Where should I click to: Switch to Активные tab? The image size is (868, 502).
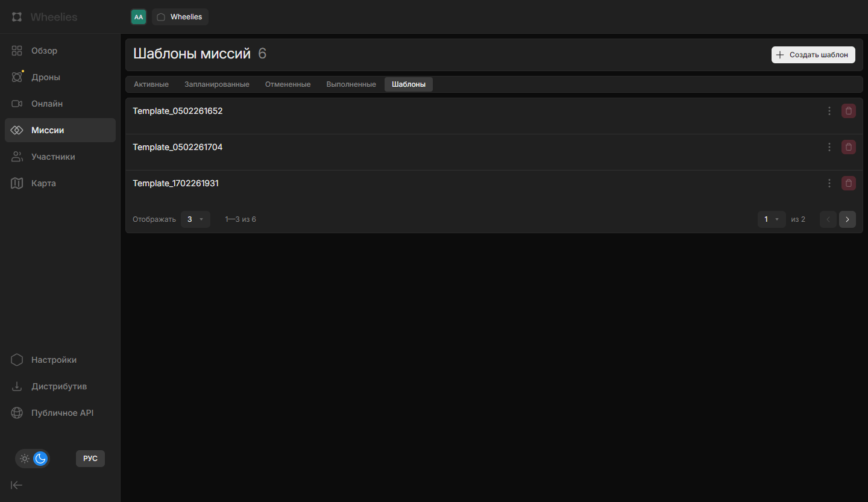151,84
